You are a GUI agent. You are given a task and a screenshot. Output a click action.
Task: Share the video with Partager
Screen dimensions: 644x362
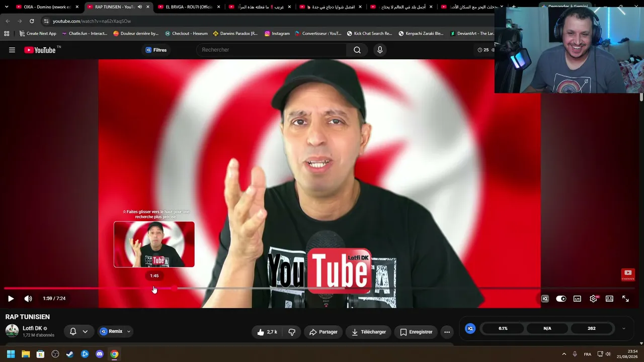pos(324,332)
